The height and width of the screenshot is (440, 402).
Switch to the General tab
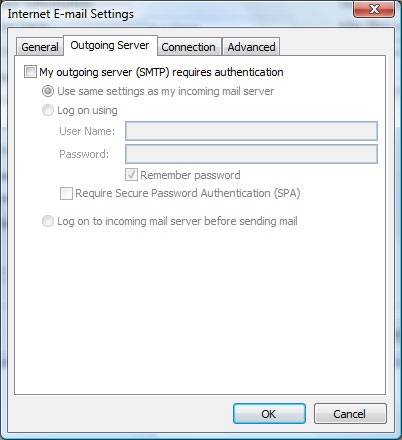point(40,47)
